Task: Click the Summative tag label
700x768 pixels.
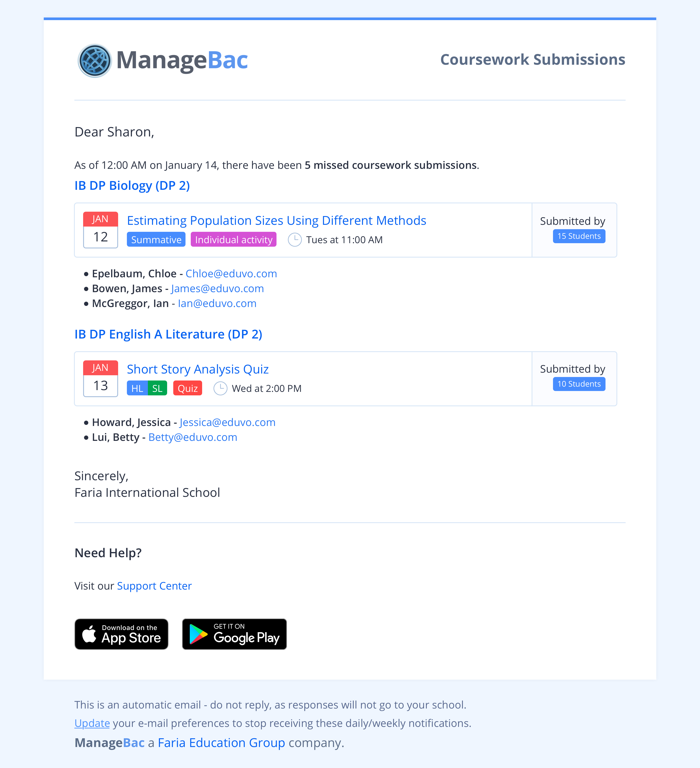Action: point(156,240)
